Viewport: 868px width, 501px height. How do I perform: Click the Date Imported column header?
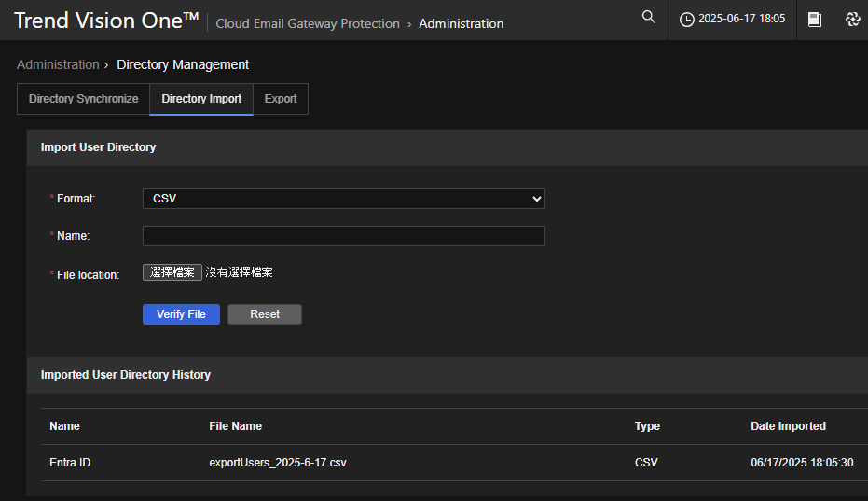point(788,426)
